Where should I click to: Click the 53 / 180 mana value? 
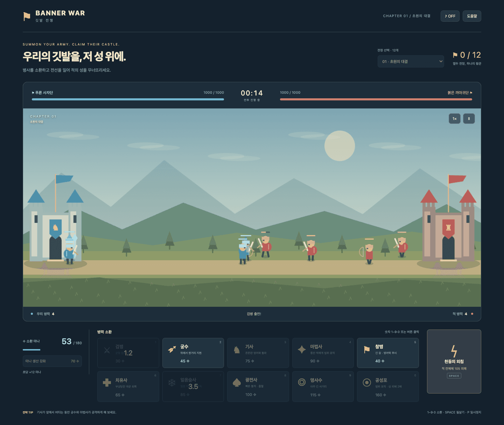(72, 341)
